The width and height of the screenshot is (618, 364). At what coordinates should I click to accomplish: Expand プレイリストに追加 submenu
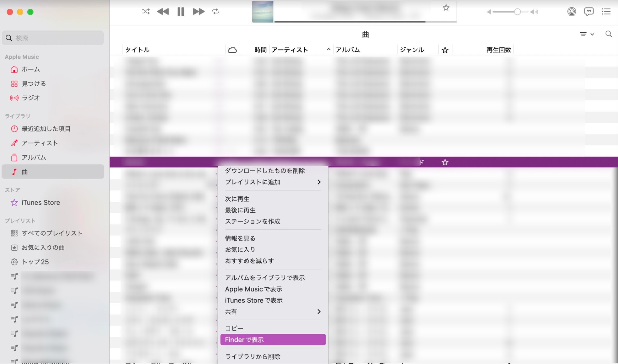tap(273, 182)
